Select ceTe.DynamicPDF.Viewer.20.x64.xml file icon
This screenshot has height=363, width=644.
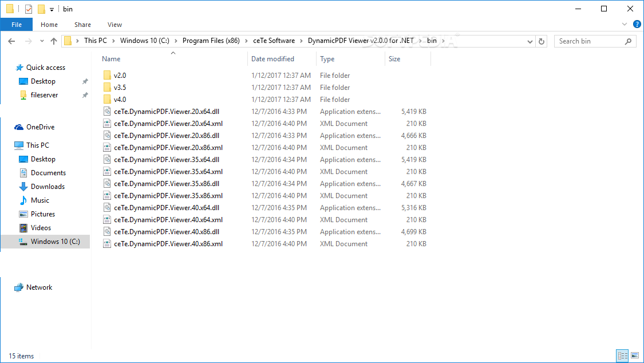click(x=107, y=123)
